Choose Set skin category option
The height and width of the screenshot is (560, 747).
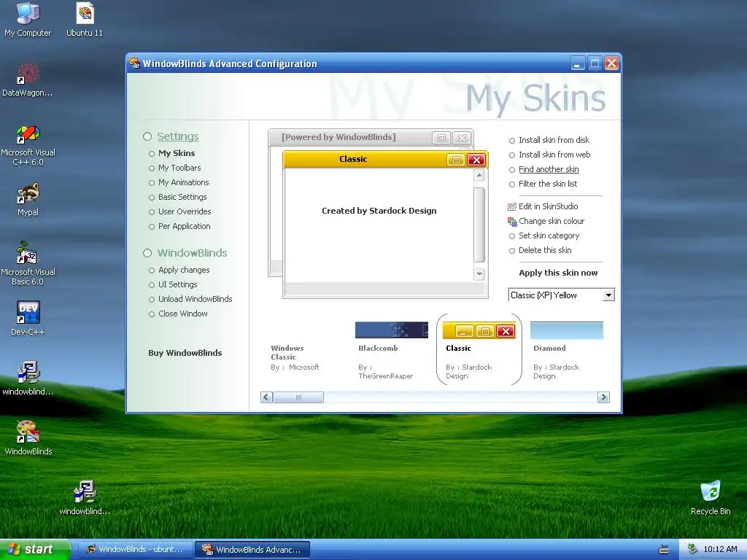click(x=549, y=236)
